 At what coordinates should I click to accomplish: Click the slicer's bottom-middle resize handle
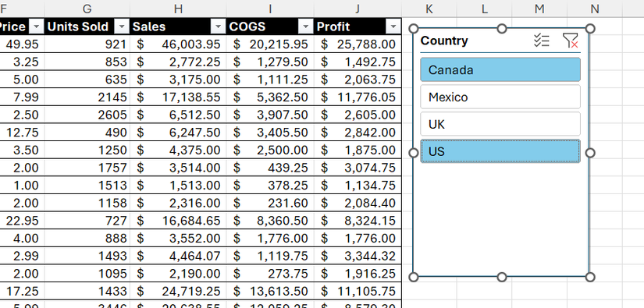[502, 278]
